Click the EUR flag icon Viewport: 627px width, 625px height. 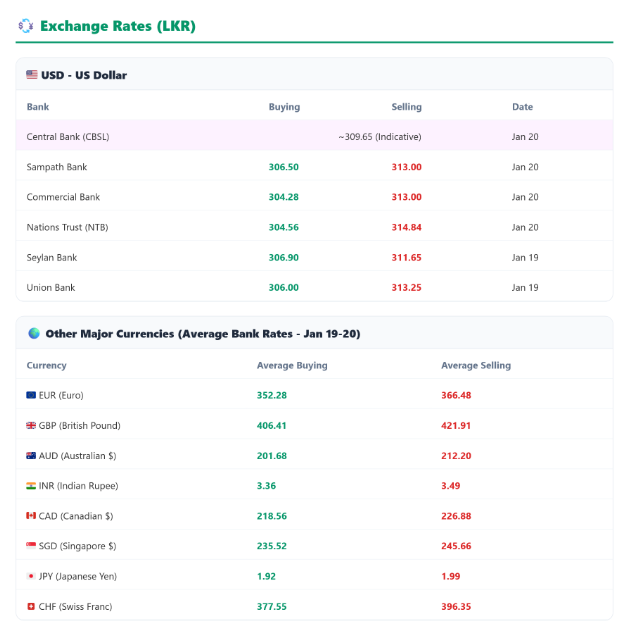coord(32,395)
